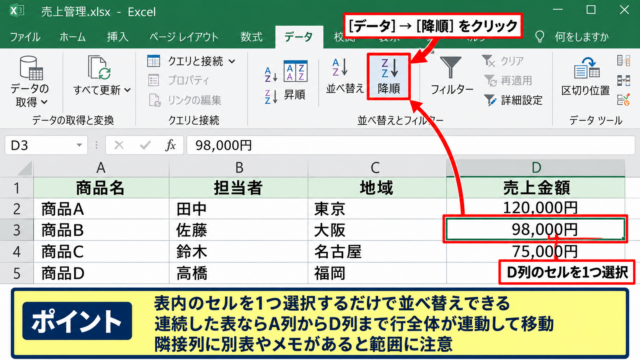Image resolution: width=640 pixels, height=360 pixels.
Task: Switch to the 挿入 tab
Action: click(118, 37)
